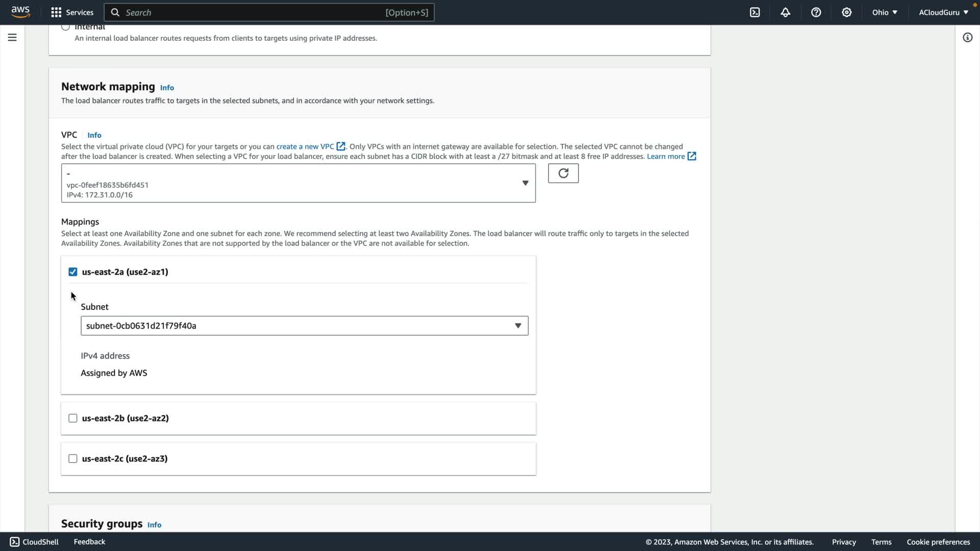The image size is (980, 551).
Task: Launch CloudShell from top bar icon
Action: point(755,12)
